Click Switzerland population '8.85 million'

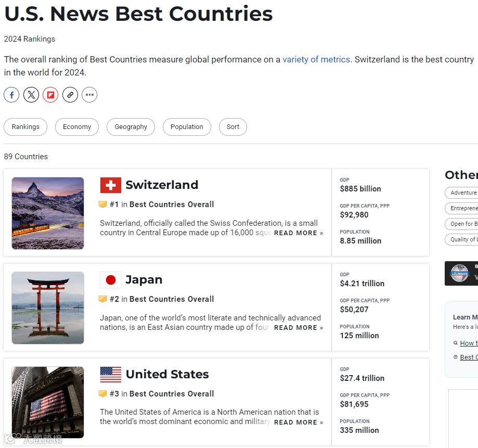[x=360, y=241]
